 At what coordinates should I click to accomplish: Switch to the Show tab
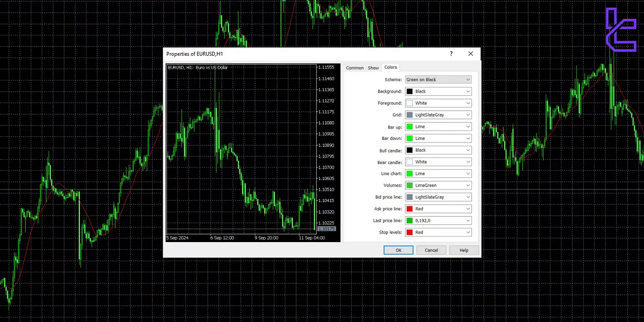(x=373, y=67)
